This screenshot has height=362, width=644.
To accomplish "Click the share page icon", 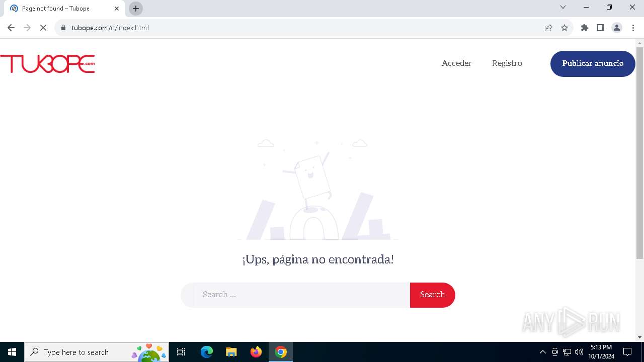I will 548,28.
